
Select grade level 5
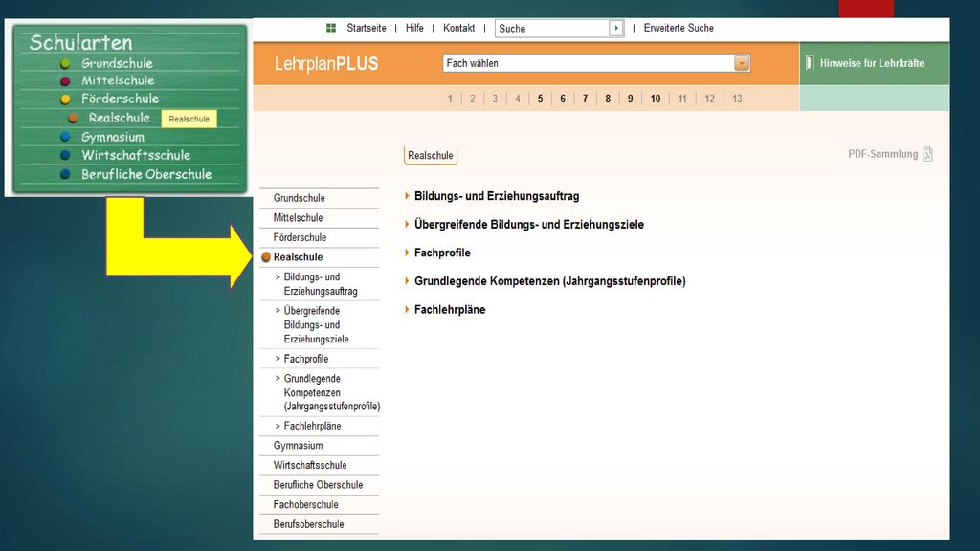coord(540,99)
